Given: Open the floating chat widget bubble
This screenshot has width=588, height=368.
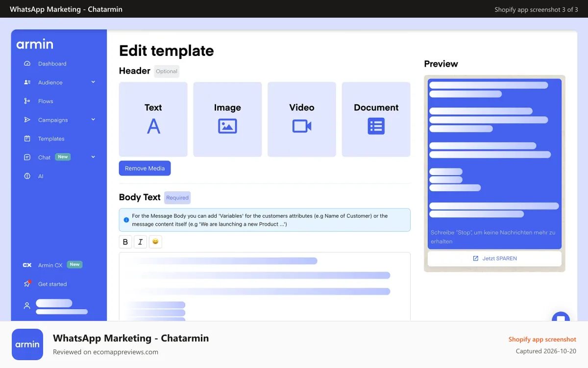Looking at the screenshot, I should (561, 317).
